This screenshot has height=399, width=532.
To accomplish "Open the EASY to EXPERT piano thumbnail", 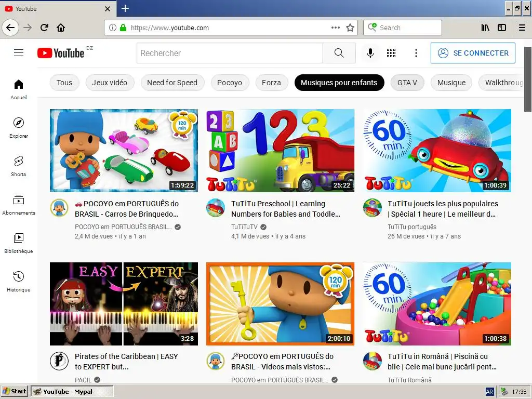I will pos(124,303).
